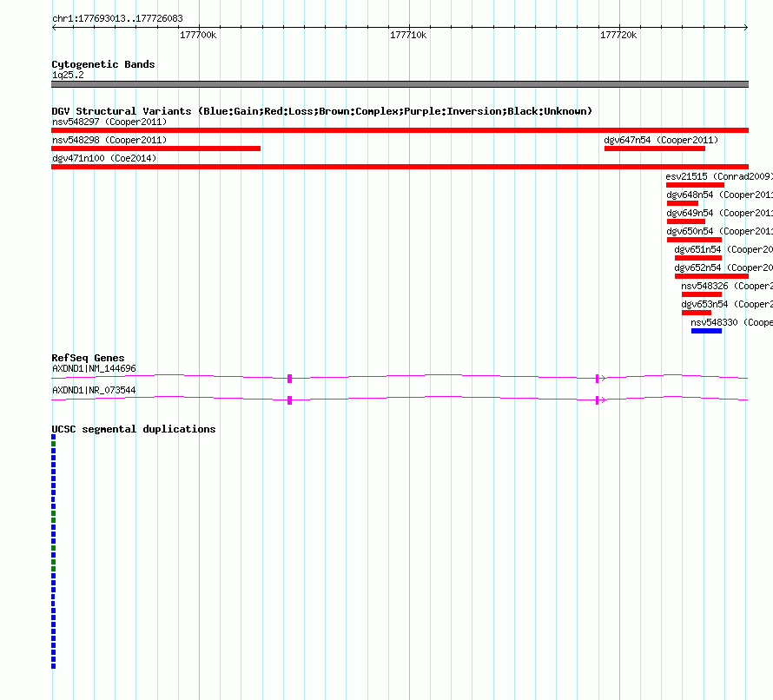Click the red bar under dgv652n54
This screenshot has width=773, height=700.
pyautogui.click(x=712, y=276)
